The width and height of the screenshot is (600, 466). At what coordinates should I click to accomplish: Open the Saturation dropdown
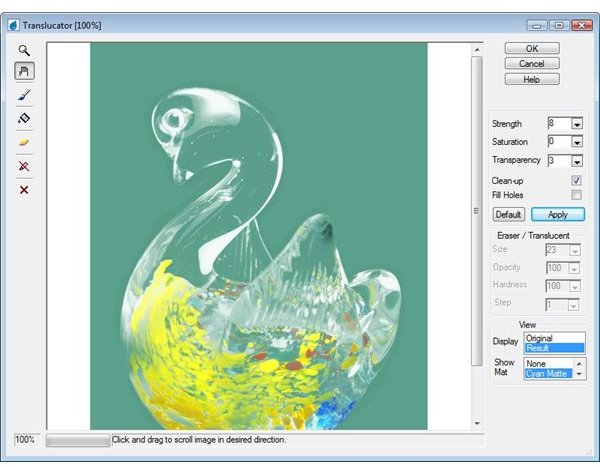point(577,142)
